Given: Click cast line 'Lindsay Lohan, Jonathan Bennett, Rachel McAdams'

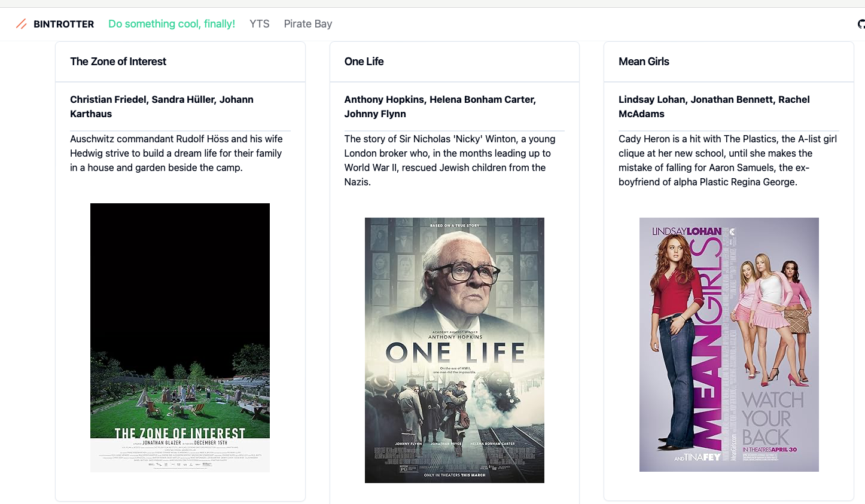Looking at the screenshot, I should pyautogui.click(x=714, y=106).
